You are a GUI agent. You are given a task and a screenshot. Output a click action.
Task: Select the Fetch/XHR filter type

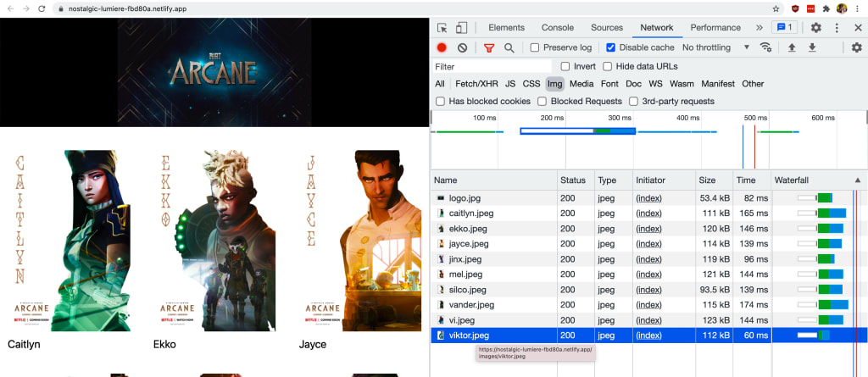tap(476, 84)
